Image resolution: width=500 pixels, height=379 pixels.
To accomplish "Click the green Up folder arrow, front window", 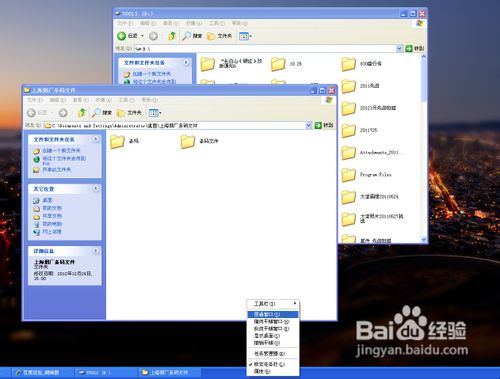I will 82,113.
